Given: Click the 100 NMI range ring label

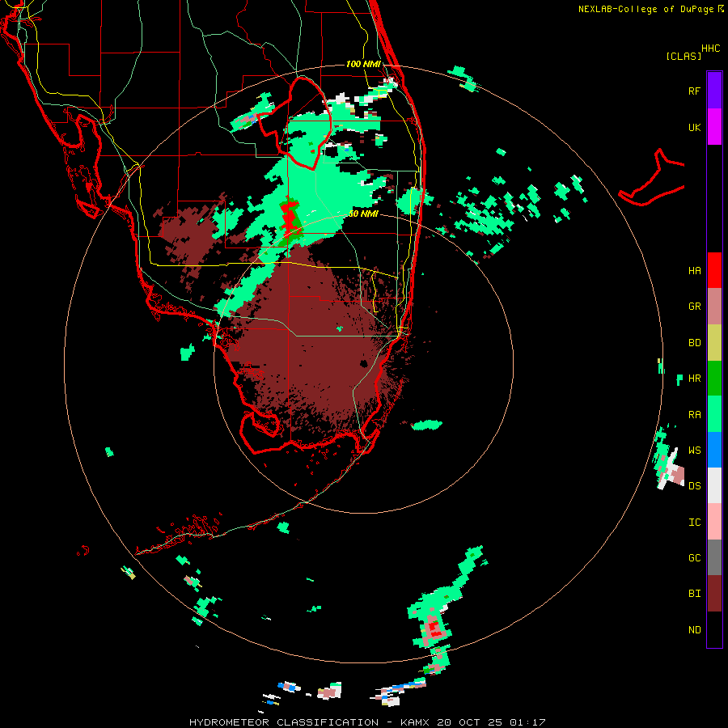Looking at the screenshot, I should tap(363, 64).
